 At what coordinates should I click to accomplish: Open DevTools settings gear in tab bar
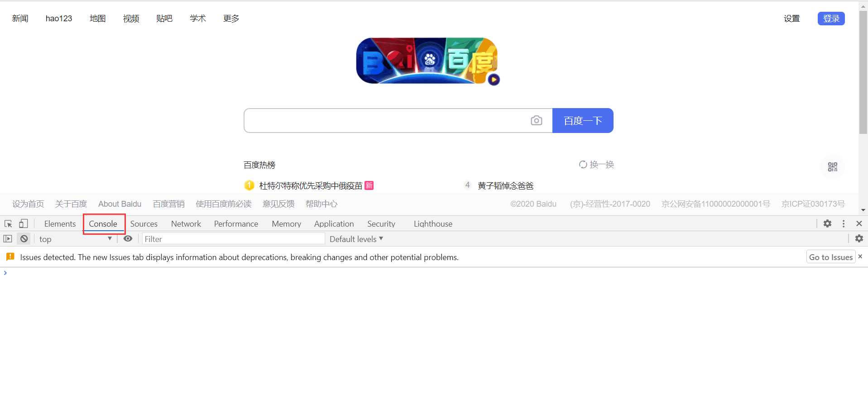point(827,223)
